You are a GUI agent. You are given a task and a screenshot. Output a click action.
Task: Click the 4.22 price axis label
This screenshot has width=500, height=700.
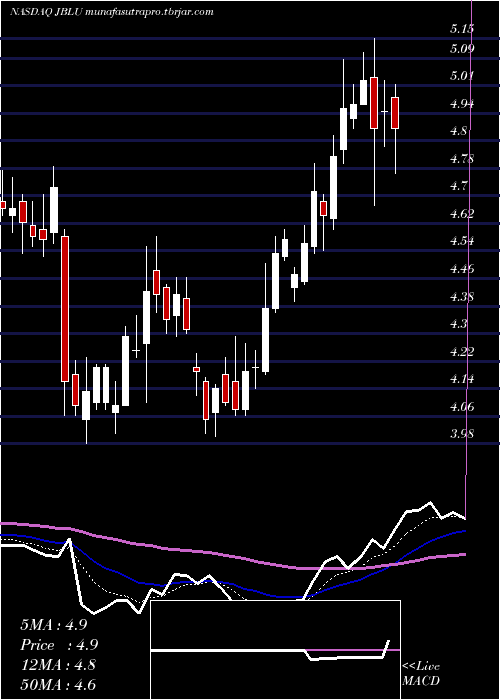[x=462, y=351]
